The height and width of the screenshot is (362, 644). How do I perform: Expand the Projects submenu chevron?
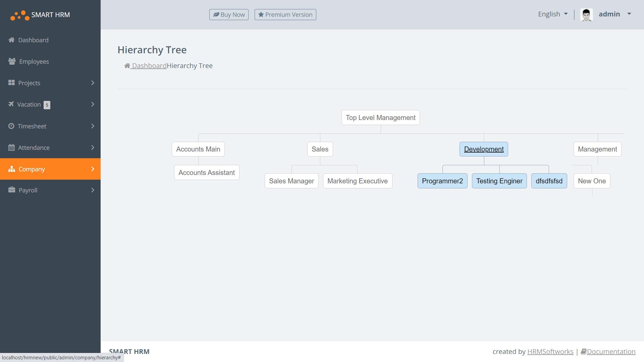[93, 83]
